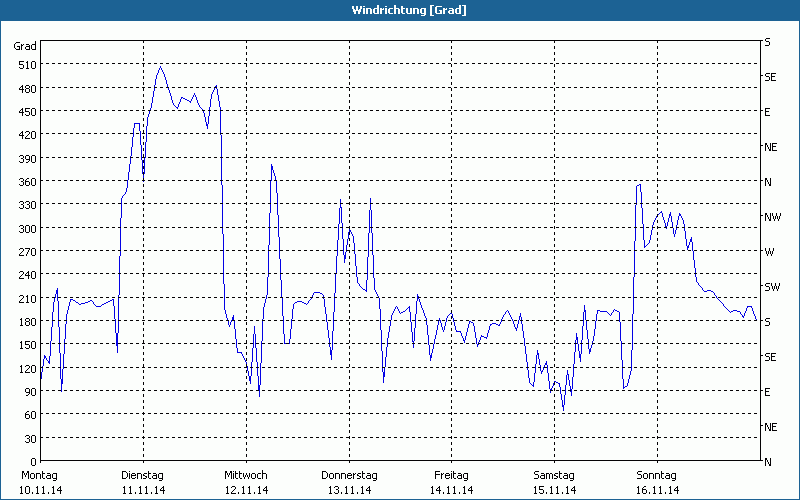Image resolution: width=800 pixels, height=500 pixels.
Task: Click the '150' y-axis label
Action: 28,345
